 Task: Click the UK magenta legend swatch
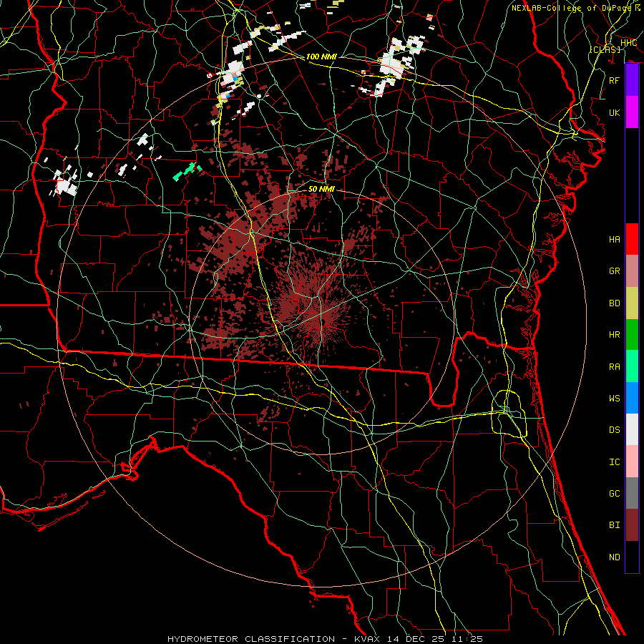coord(632,112)
